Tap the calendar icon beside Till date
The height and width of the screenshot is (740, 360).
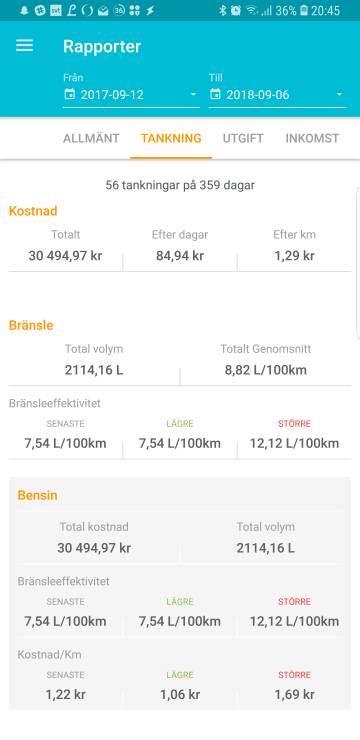tap(215, 94)
